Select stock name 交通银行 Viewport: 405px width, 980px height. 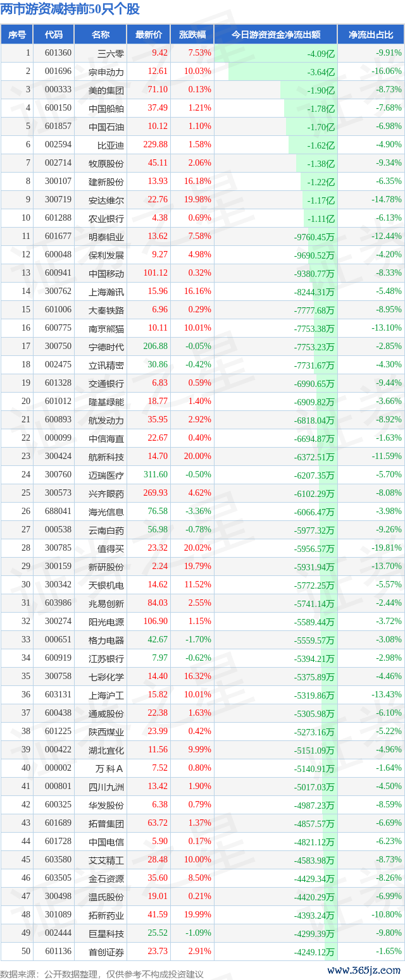(106, 383)
